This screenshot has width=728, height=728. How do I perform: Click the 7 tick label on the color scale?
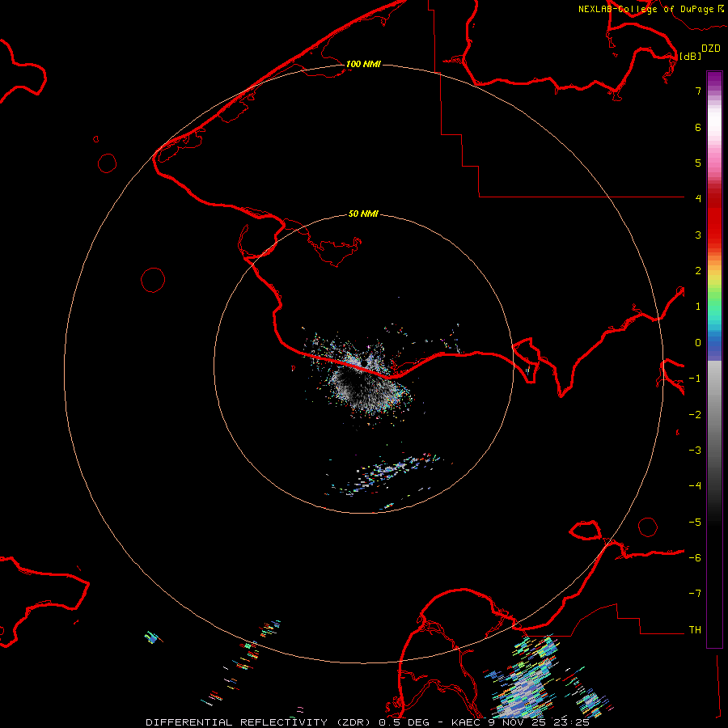[x=698, y=91]
